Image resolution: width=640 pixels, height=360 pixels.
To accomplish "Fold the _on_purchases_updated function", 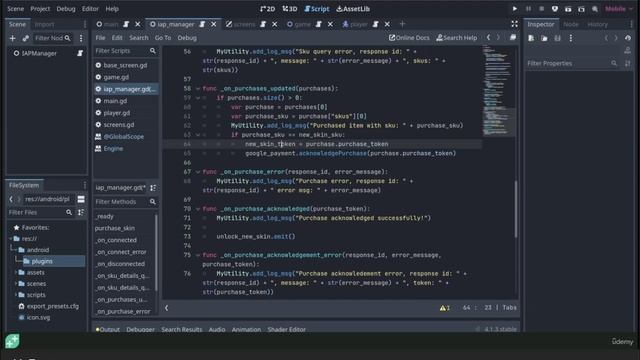I will click(198, 88).
